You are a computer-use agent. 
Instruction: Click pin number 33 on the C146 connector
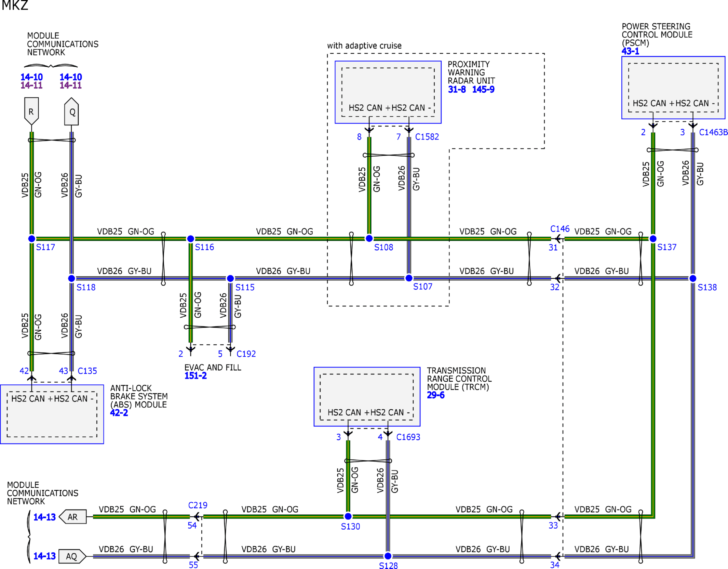coord(553,526)
